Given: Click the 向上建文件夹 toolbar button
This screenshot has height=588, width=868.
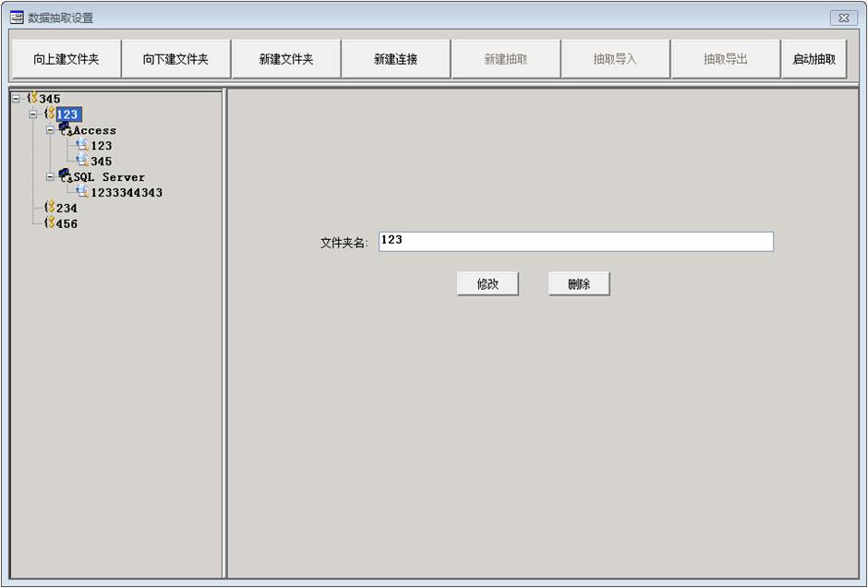Looking at the screenshot, I should (66, 59).
